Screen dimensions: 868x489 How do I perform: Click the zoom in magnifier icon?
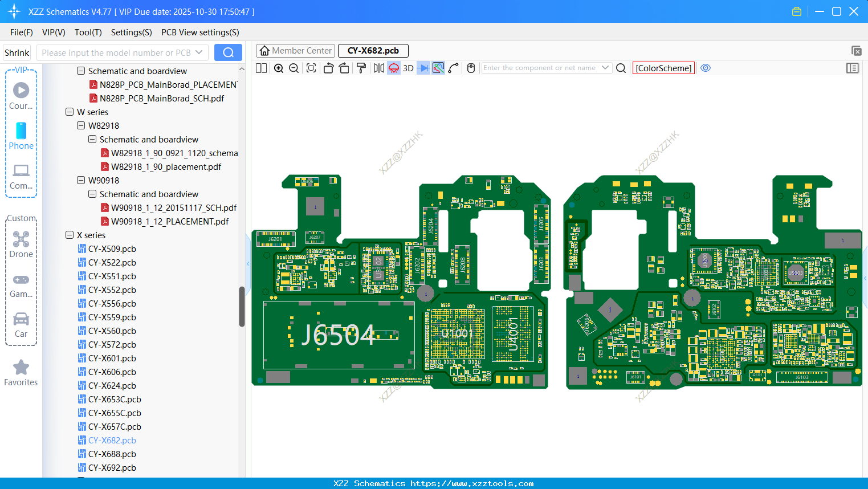[279, 68]
